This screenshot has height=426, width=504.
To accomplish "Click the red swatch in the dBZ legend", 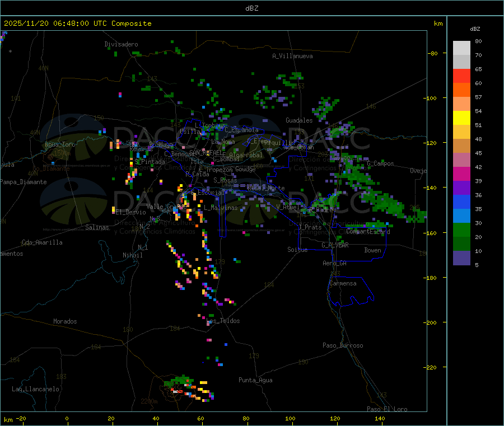I will pos(461,76).
